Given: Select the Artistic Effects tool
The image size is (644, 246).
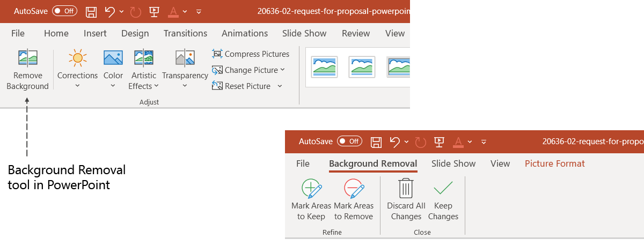Looking at the screenshot, I should (x=144, y=59).
